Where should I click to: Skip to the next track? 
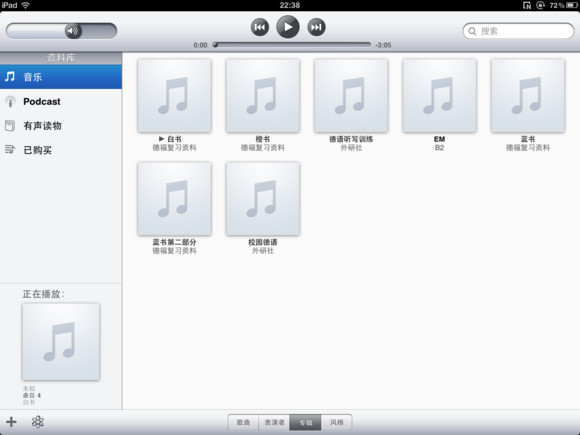pyautogui.click(x=316, y=27)
